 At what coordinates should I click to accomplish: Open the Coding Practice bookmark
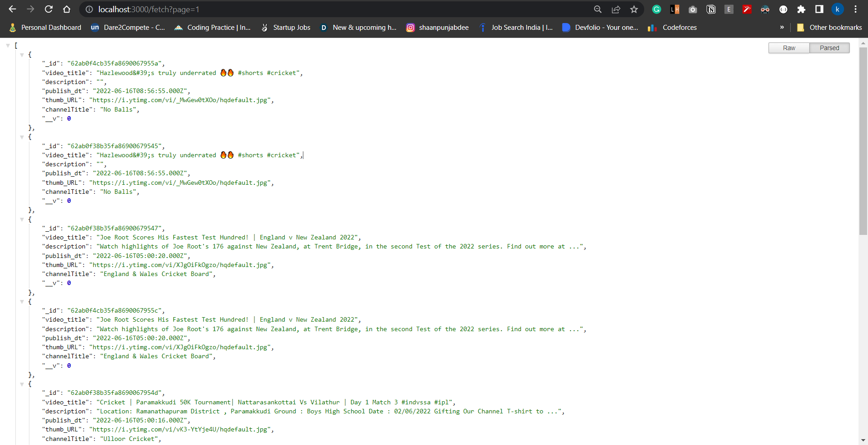click(x=212, y=28)
